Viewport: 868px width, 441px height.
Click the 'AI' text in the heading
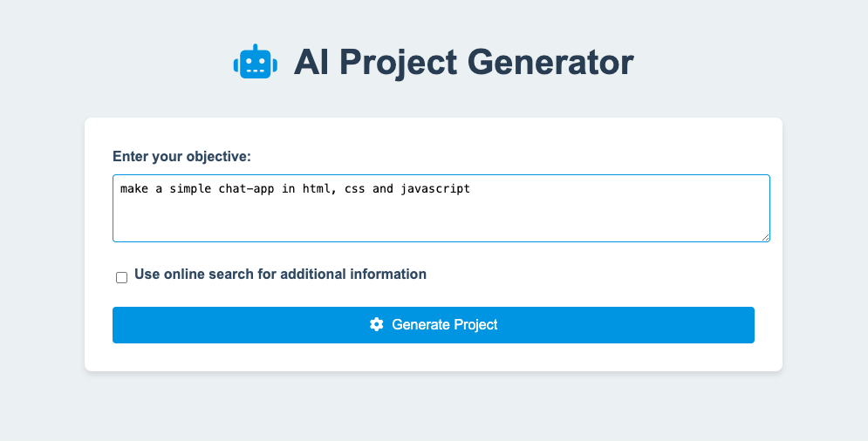pos(313,62)
